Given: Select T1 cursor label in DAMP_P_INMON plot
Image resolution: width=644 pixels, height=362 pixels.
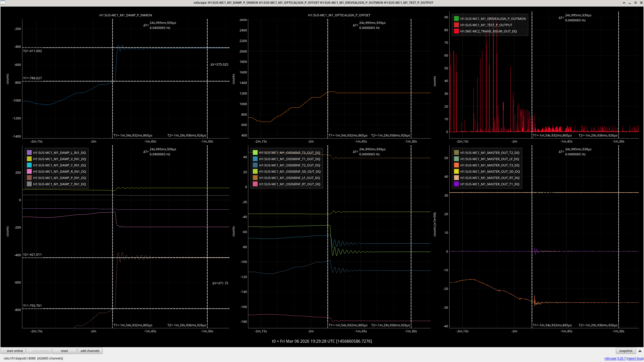Looking at the screenshot, I should pyautogui.click(x=133, y=135).
